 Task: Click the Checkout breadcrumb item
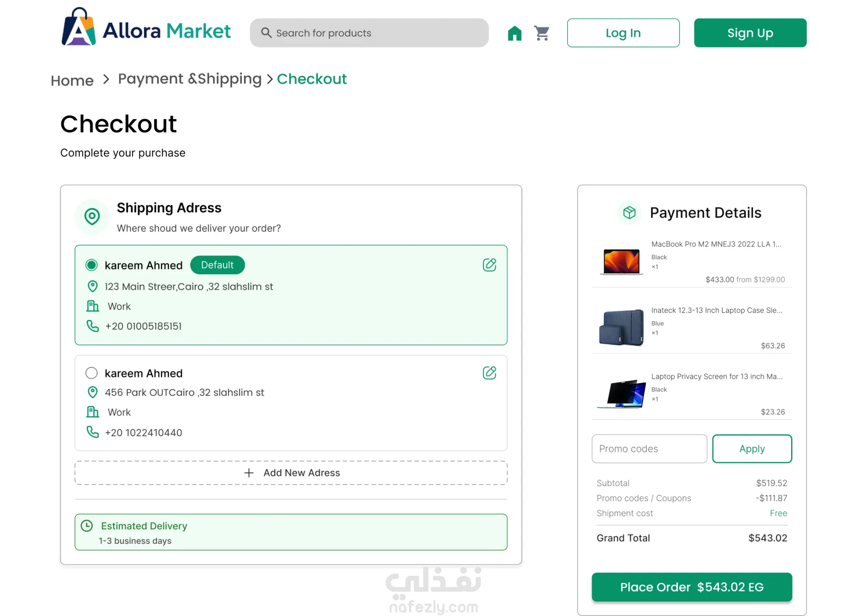(312, 79)
